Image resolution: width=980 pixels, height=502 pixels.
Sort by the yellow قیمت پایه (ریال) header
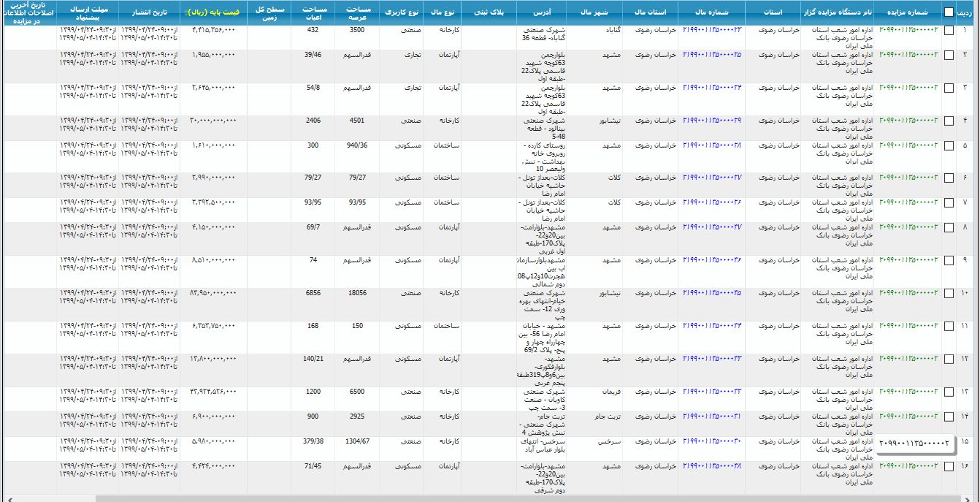(213, 13)
